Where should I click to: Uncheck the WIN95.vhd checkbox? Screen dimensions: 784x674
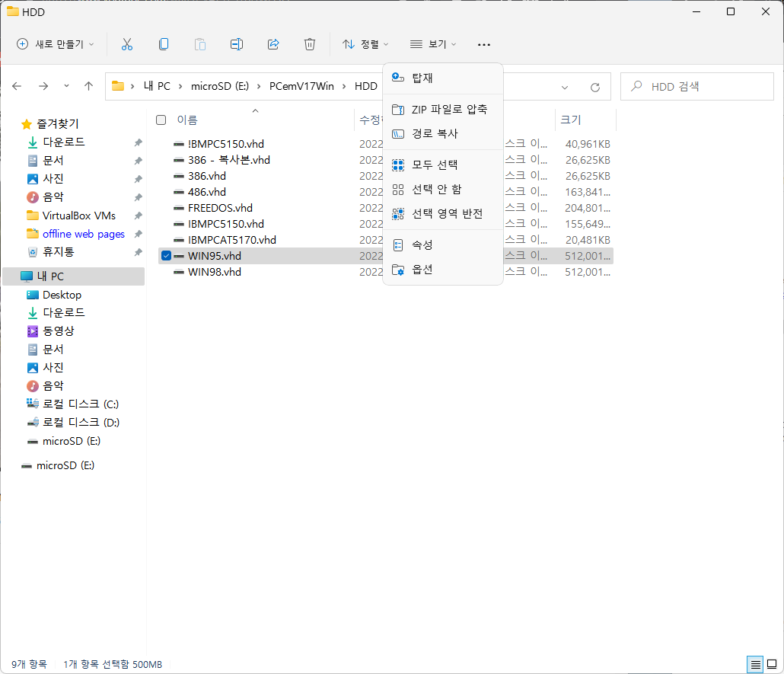167,256
